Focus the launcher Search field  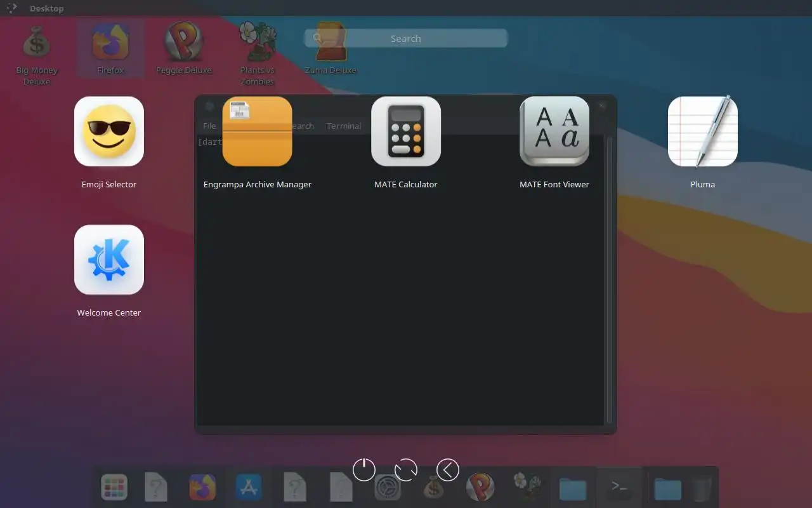406,39
